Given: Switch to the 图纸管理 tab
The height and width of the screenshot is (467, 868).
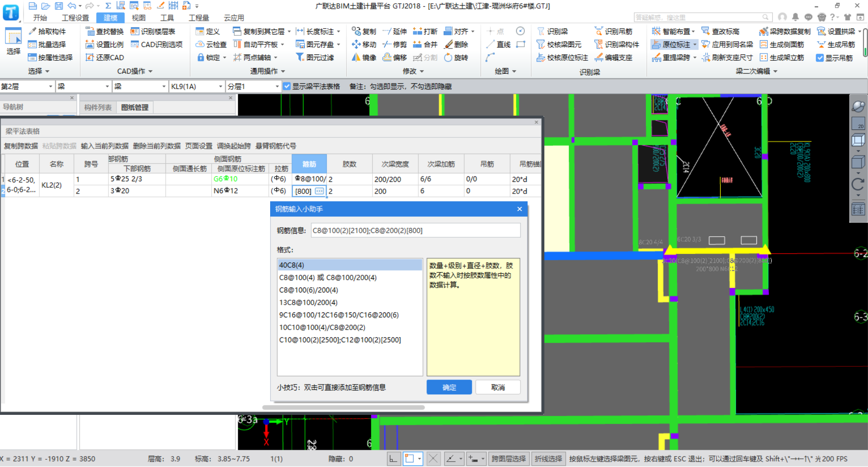Looking at the screenshot, I should click(135, 107).
